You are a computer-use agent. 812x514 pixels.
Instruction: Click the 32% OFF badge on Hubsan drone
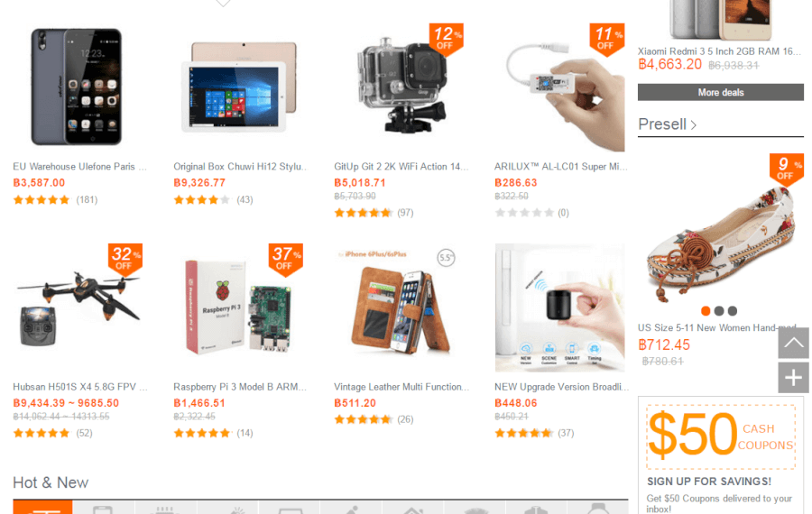[125, 259]
